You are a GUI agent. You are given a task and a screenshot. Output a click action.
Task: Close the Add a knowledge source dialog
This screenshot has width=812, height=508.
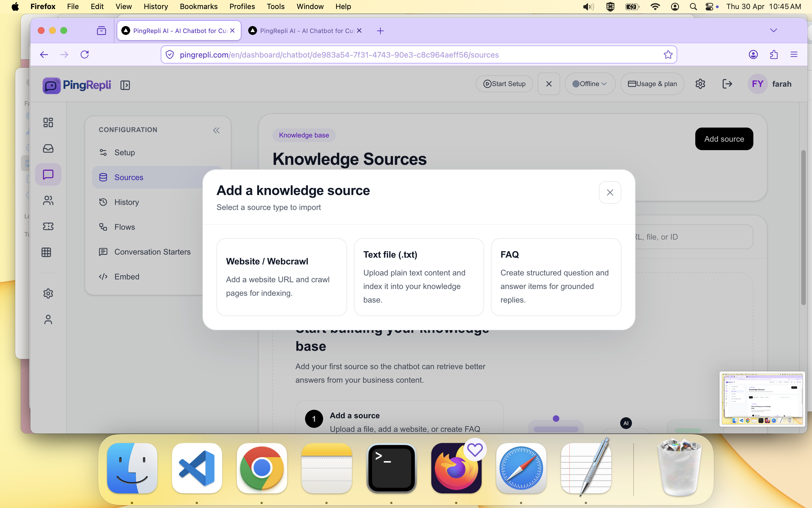(x=610, y=192)
